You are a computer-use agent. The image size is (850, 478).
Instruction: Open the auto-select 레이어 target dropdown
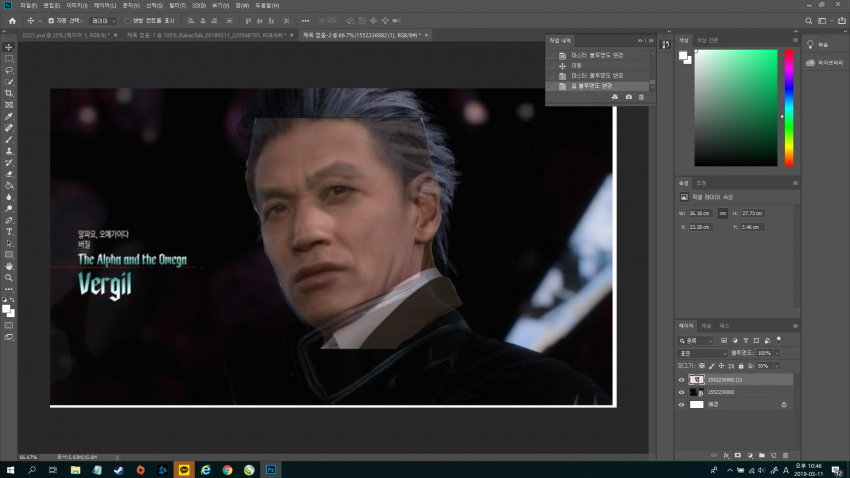104,20
